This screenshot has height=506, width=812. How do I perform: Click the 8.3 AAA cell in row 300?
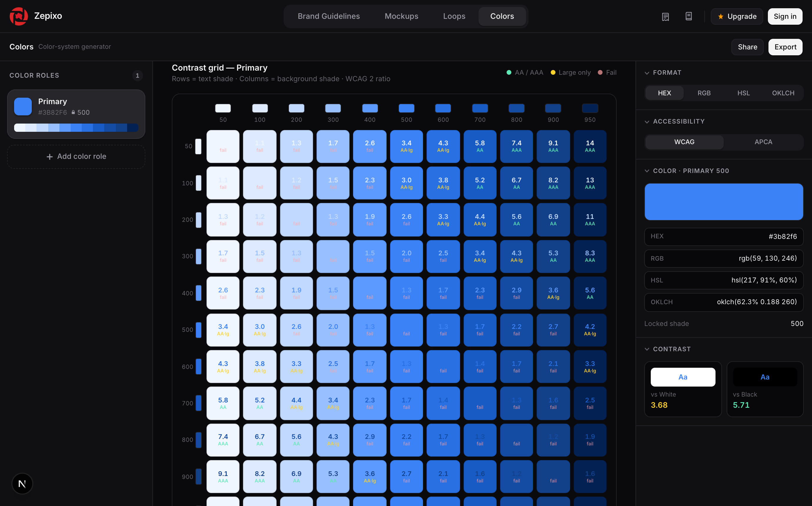coord(590,256)
